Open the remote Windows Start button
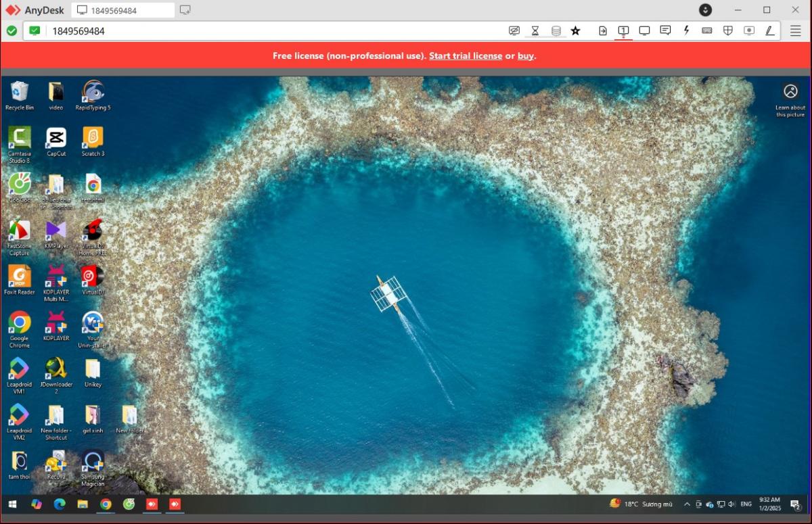 12,504
